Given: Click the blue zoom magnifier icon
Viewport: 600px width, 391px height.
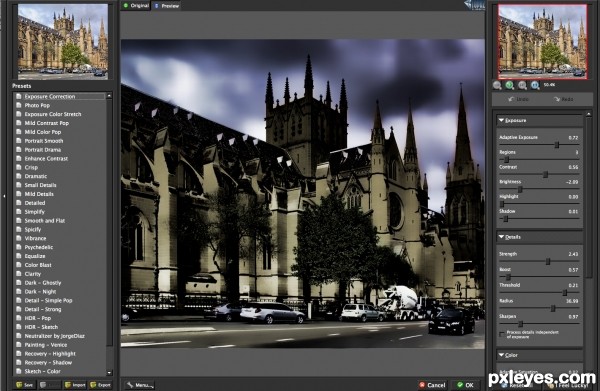Looking at the screenshot, I should pyautogui.click(x=535, y=85).
